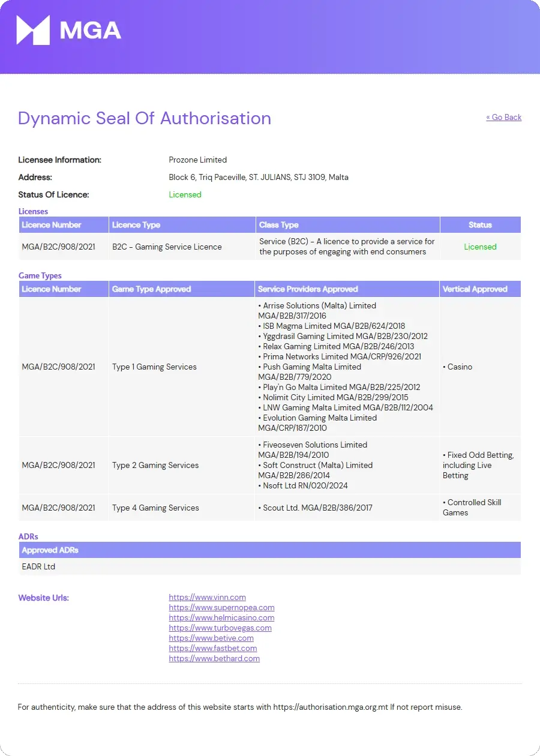Image resolution: width=540 pixels, height=756 pixels.
Task: Open the vinn.com website link
Action: [x=207, y=597]
